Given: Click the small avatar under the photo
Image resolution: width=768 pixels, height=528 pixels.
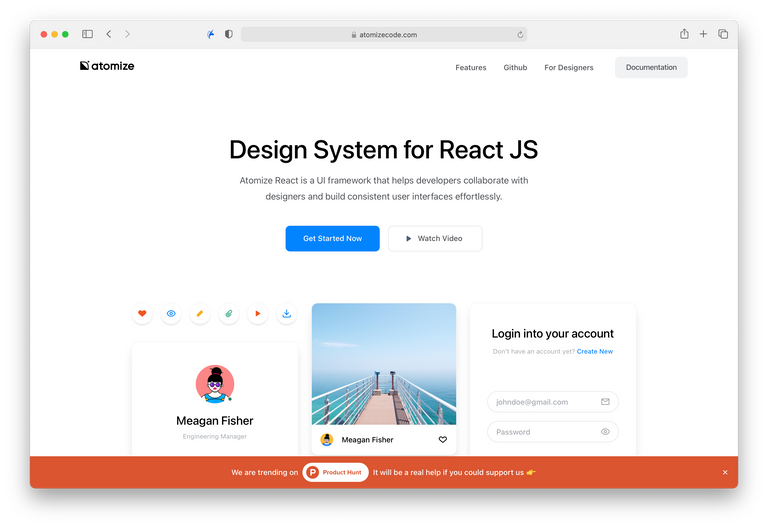Looking at the screenshot, I should 327,439.
